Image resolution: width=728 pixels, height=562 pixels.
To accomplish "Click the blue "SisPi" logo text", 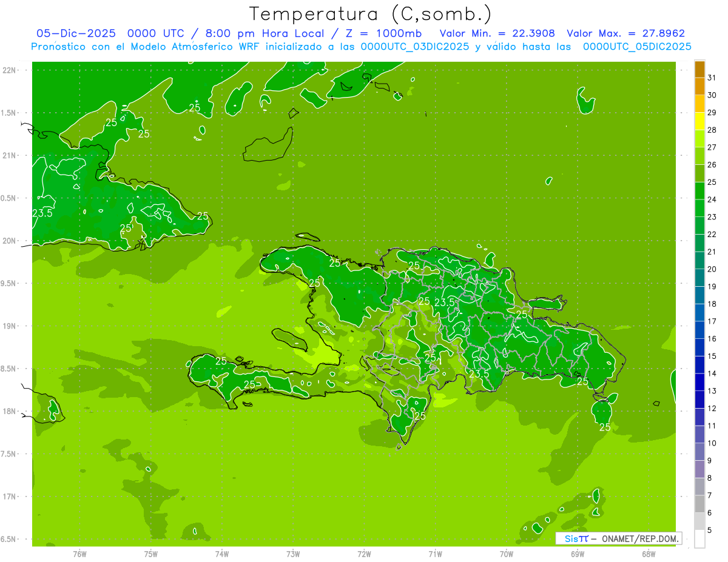I will coord(576,538).
